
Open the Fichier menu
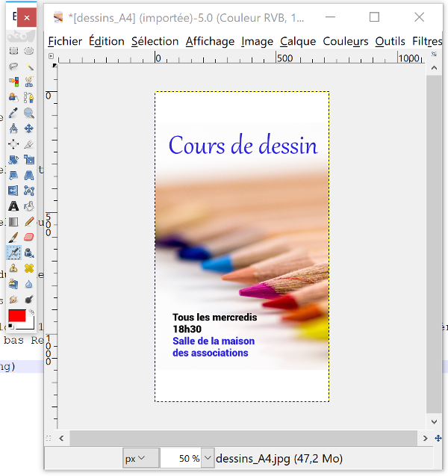[65, 41]
